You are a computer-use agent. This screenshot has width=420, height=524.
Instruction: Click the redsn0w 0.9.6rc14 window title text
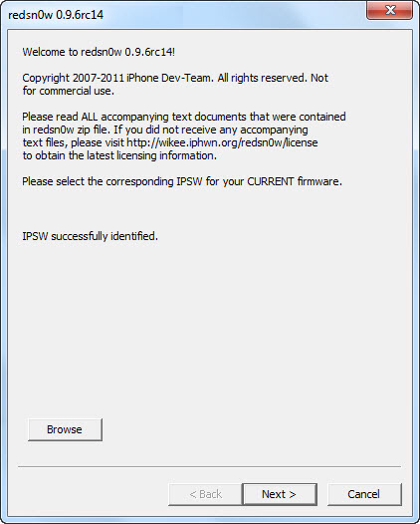56,15
